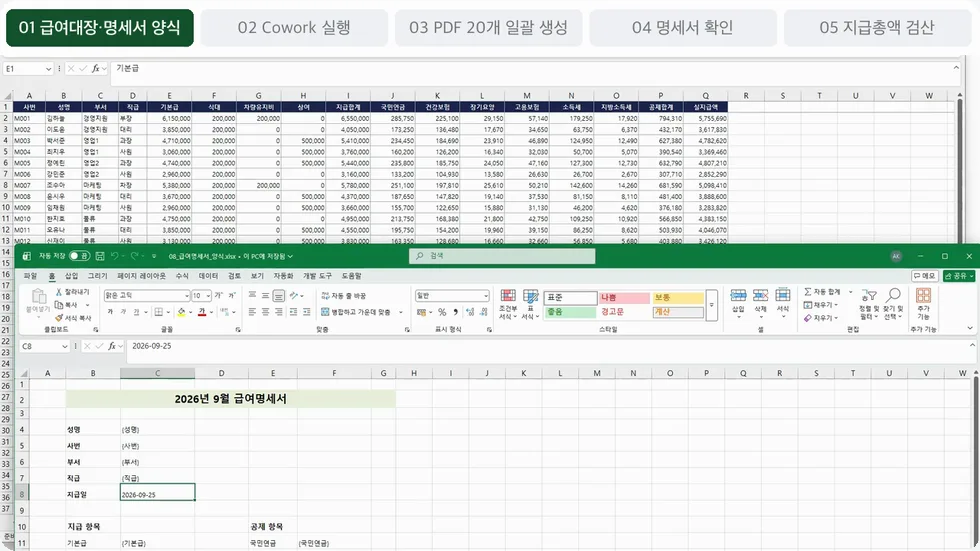Viewport: 980px width, 551px height.
Task: Click the Save icon in the title bar
Action: click(99, 256)
